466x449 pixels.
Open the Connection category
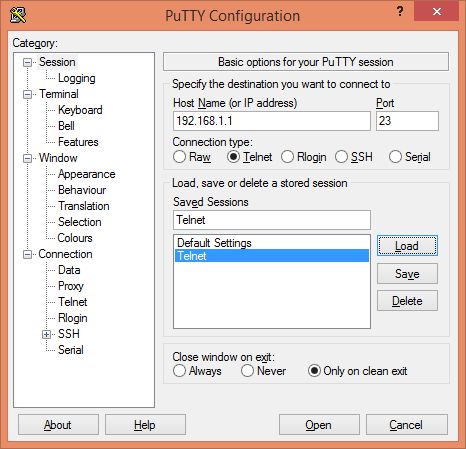tap(65, 254)
